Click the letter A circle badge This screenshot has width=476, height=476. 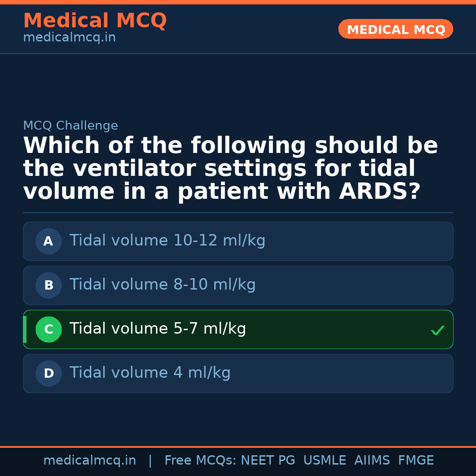tap(48, 241)
